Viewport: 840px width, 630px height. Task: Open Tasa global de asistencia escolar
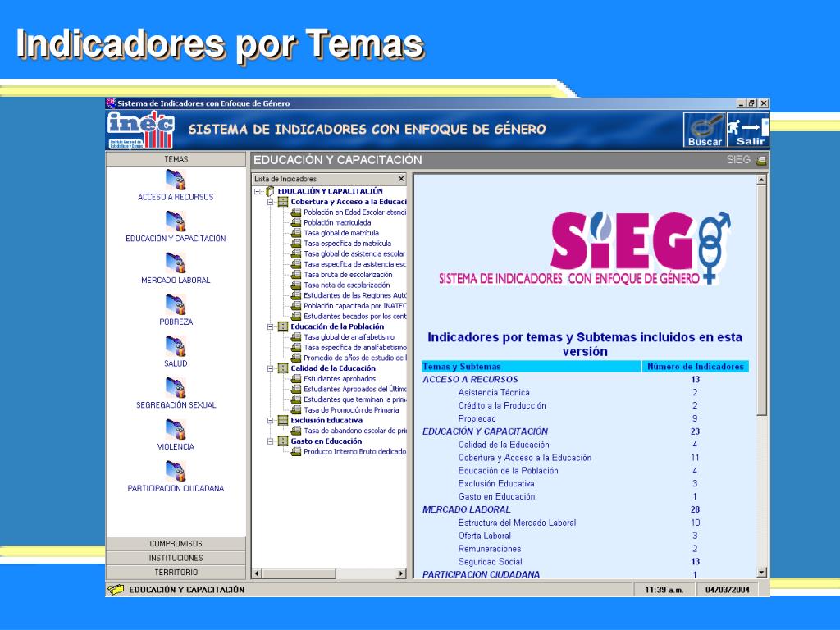(354, 254)
